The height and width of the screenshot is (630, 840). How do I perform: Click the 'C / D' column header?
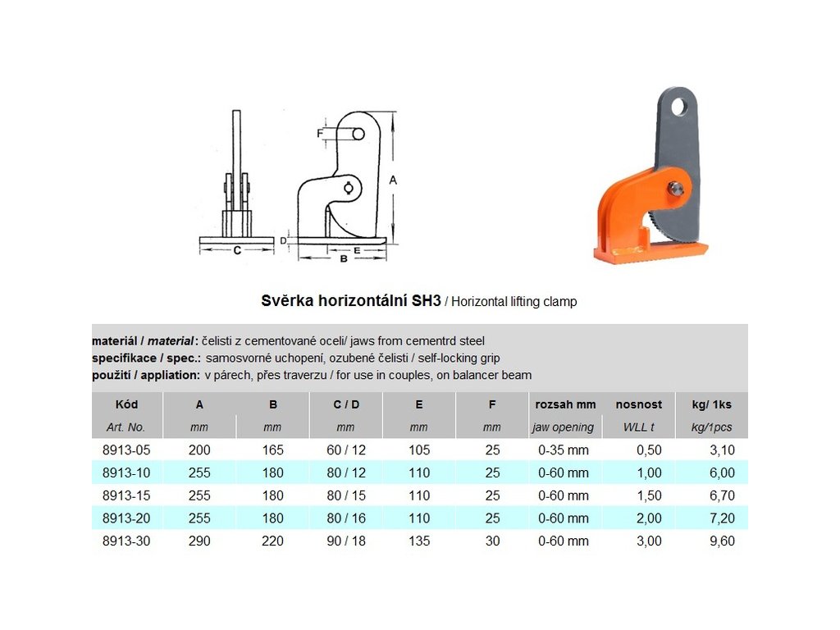pos(346,404)
